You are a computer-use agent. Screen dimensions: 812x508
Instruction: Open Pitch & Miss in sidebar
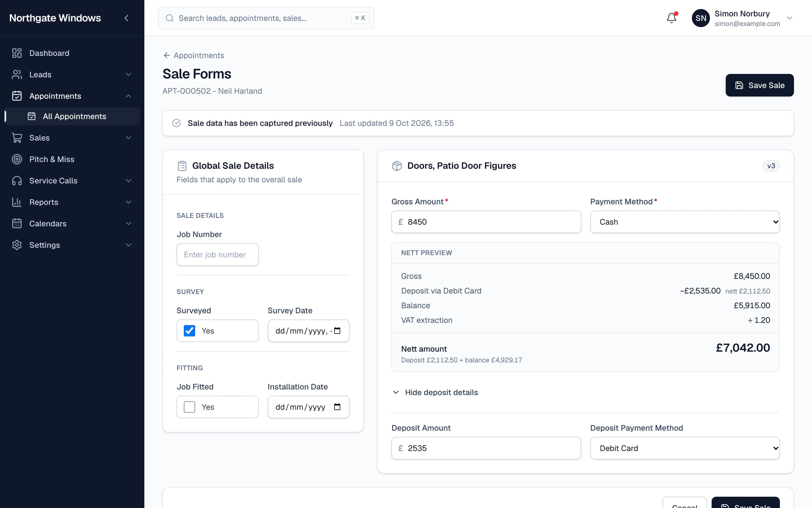[x=72, y=159]
